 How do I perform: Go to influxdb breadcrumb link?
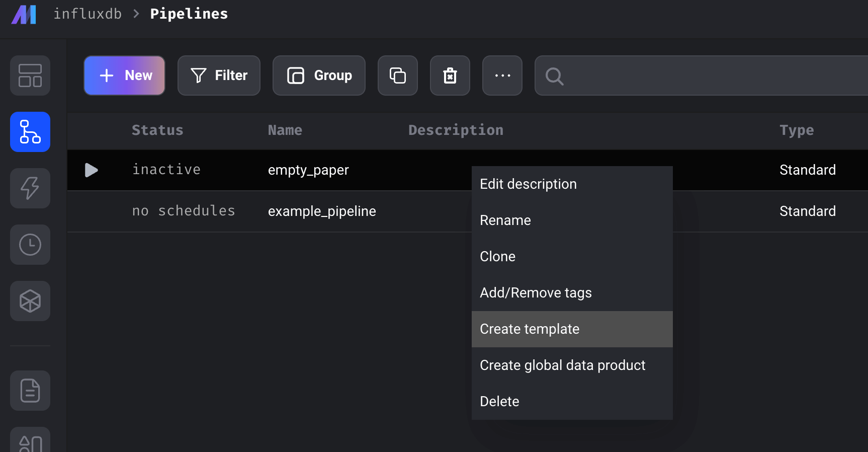point(88,14)
